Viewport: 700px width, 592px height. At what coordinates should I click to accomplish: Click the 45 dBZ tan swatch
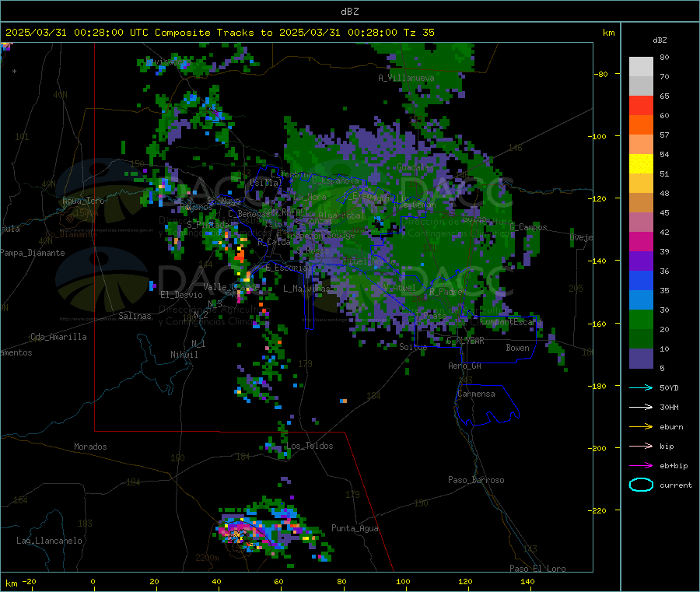pyautogui.click(x=641, y=203)
